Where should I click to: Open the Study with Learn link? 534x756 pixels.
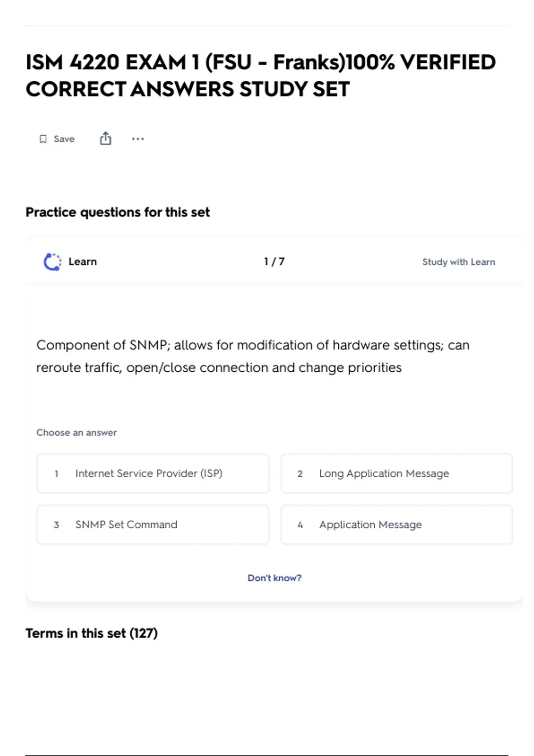(458, 262)
